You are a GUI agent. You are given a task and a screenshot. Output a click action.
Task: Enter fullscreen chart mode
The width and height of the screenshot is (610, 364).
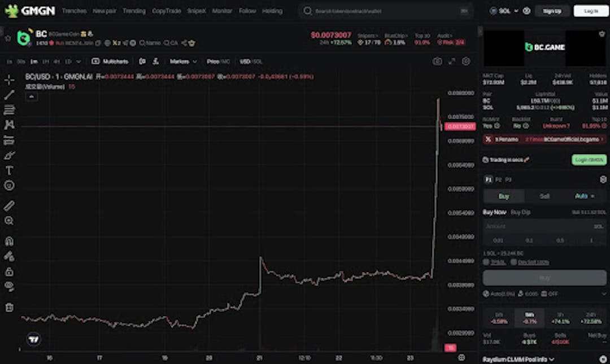pyautogui.click(x=452, y=62)
